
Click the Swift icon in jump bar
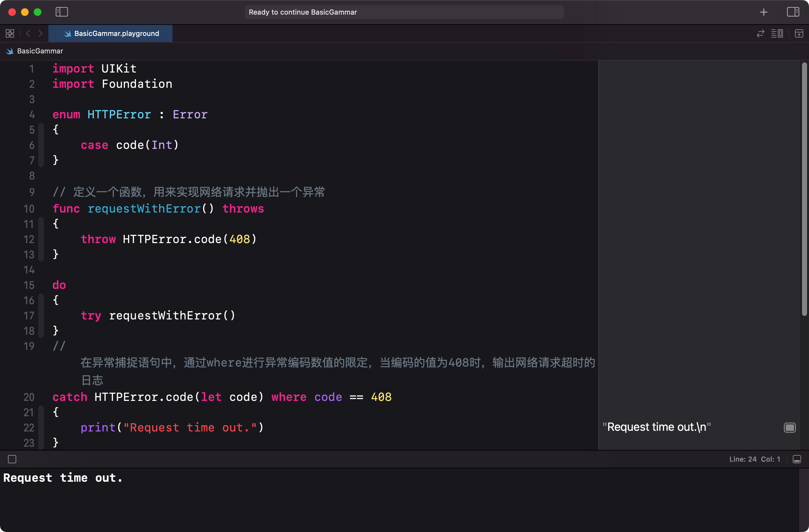tap(10, 51)
